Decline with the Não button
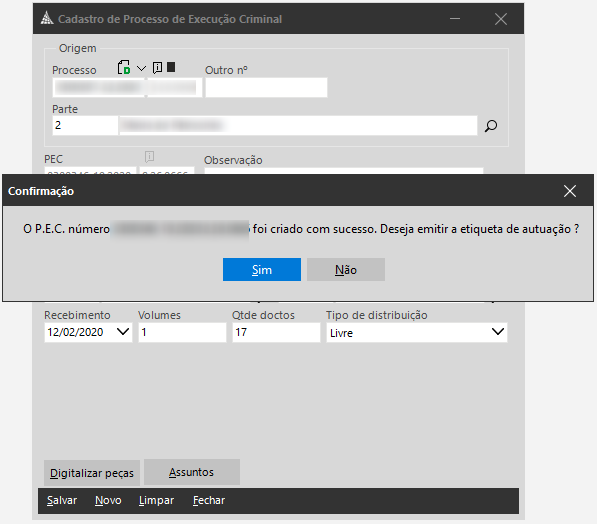 (346, 270)
